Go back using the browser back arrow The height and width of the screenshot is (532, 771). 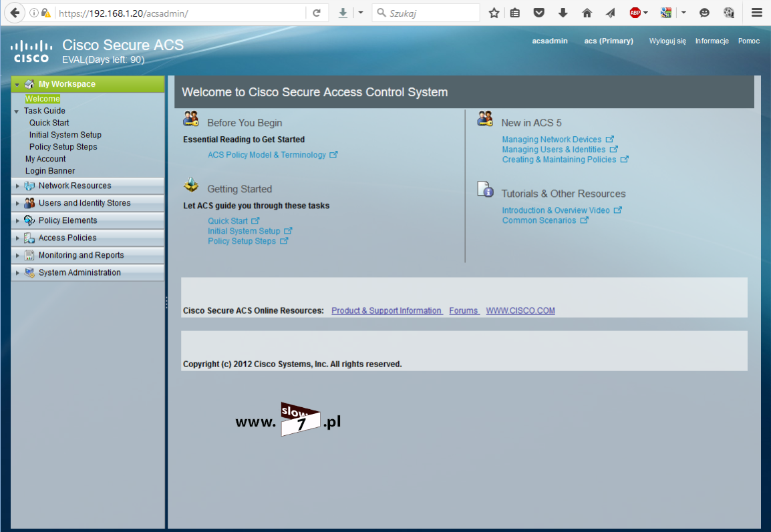pos(15,13)
